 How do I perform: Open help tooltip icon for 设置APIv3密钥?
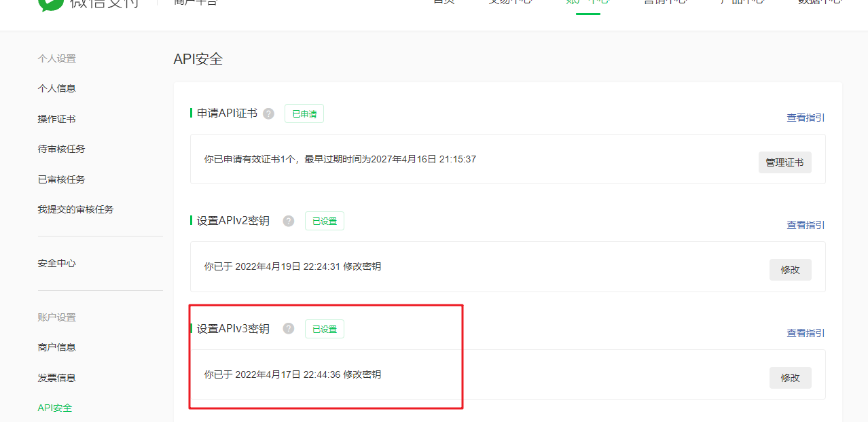tap(289, 329)
